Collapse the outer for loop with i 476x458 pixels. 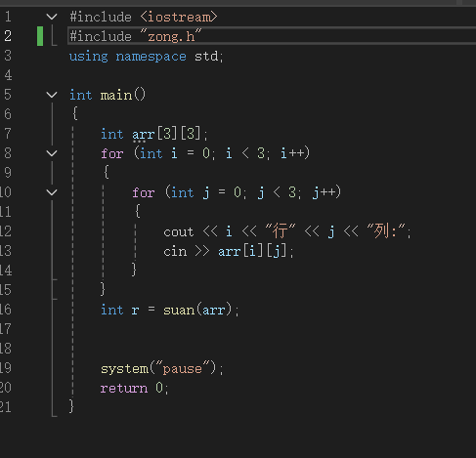(52, 153)
